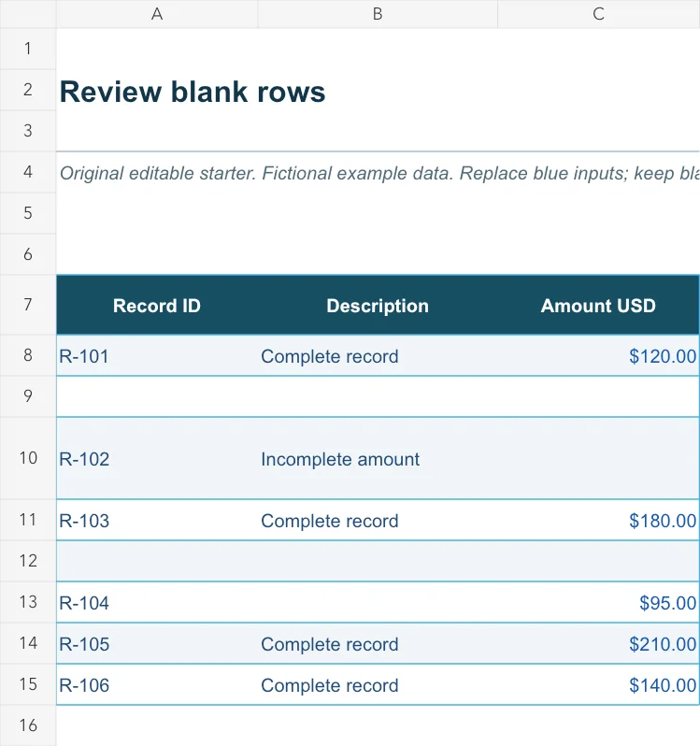This screenshot has width=700, height=746.
Task: Select row 16 header
Action: coord(28,725)
